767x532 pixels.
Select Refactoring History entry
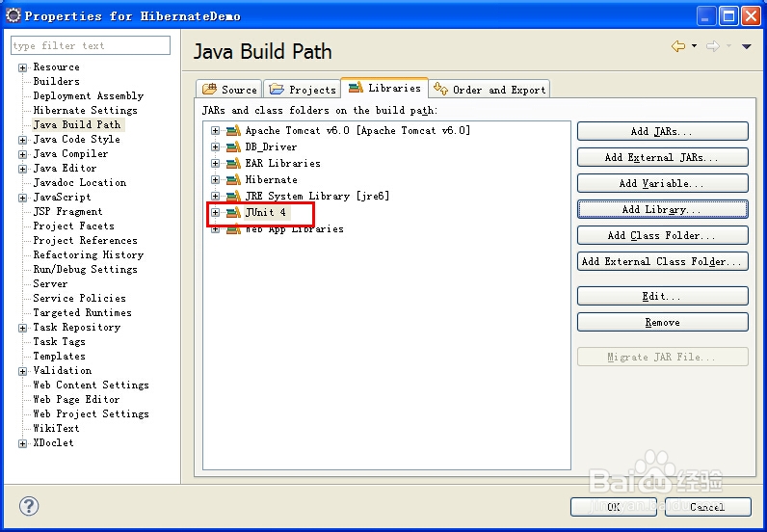89,255
